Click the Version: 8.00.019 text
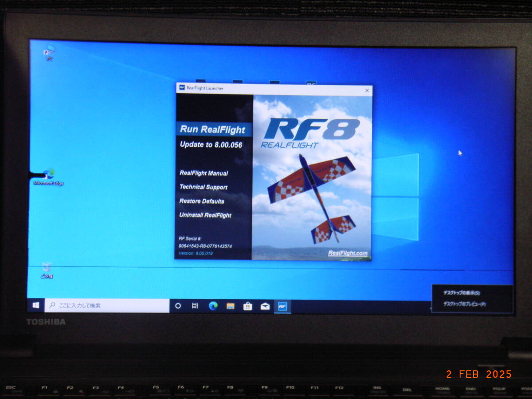Viewport: 532px width, 399px height. coord(196,254)
